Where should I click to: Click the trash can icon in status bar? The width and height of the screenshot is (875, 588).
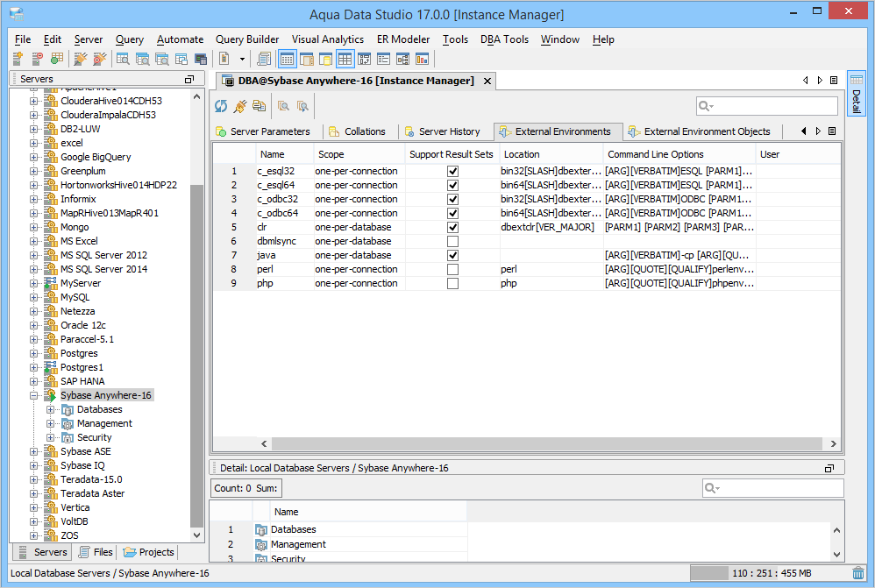click(858, 573)
